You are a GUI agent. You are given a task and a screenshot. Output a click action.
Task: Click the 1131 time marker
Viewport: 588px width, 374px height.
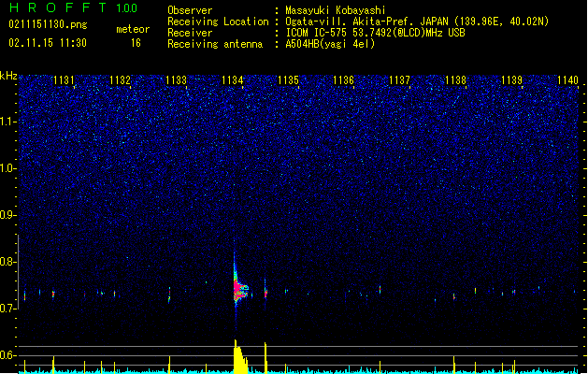point(65,79)
